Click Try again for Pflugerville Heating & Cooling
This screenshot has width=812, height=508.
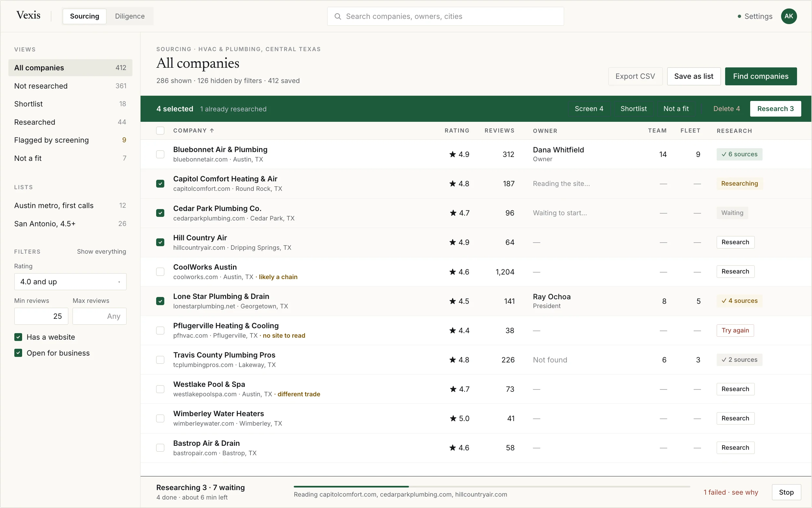tap(735, 330)
